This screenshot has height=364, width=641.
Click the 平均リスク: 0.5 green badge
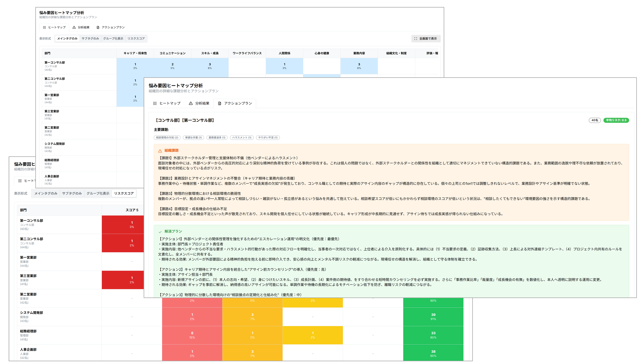616,120
